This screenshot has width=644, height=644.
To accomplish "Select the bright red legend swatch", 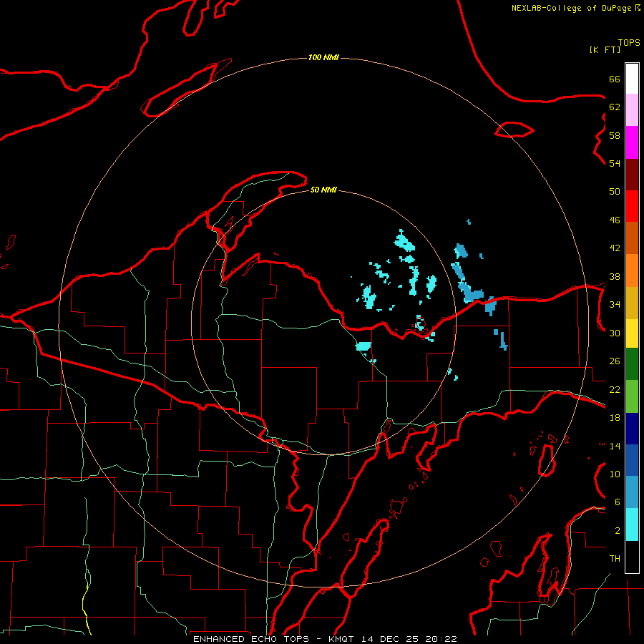I will pyautogui.click(x=632, y=207).
